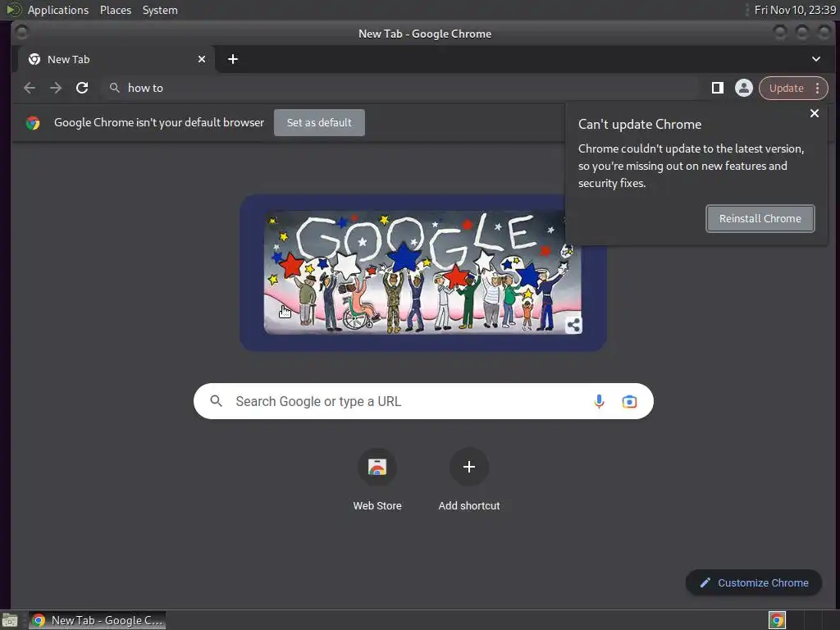Close the New Tab tab
The width and height of the screenshot is (840, 630).
[202, 59]
